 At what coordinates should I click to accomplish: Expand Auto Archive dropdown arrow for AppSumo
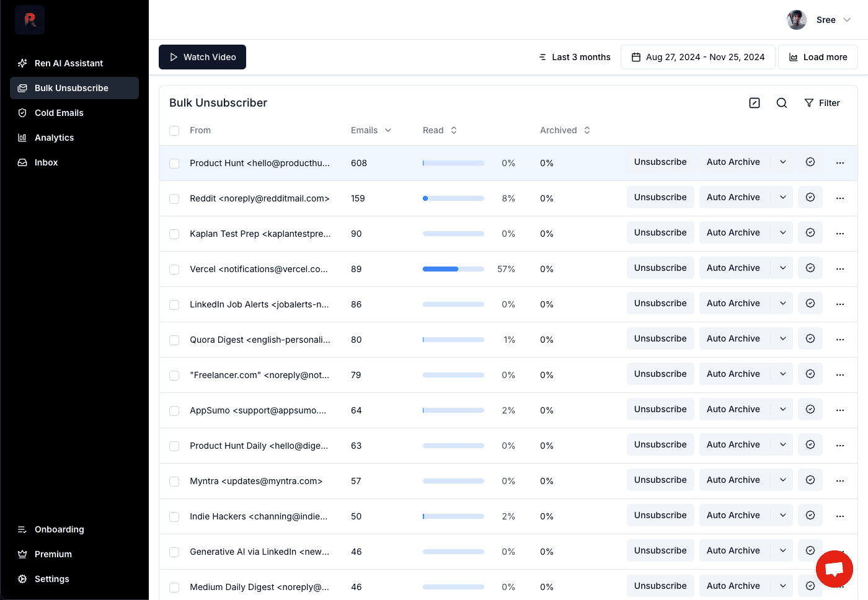pos(783,409)
